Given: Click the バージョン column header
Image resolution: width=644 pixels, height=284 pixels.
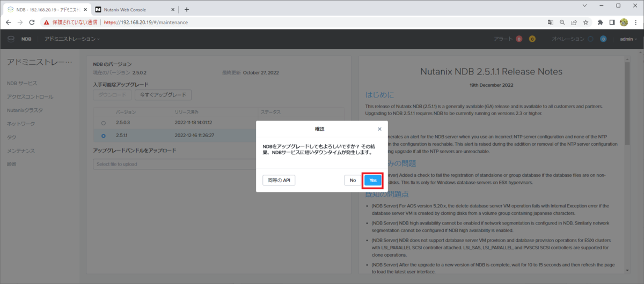Looking at the screenshot, I should click(126, 112).
